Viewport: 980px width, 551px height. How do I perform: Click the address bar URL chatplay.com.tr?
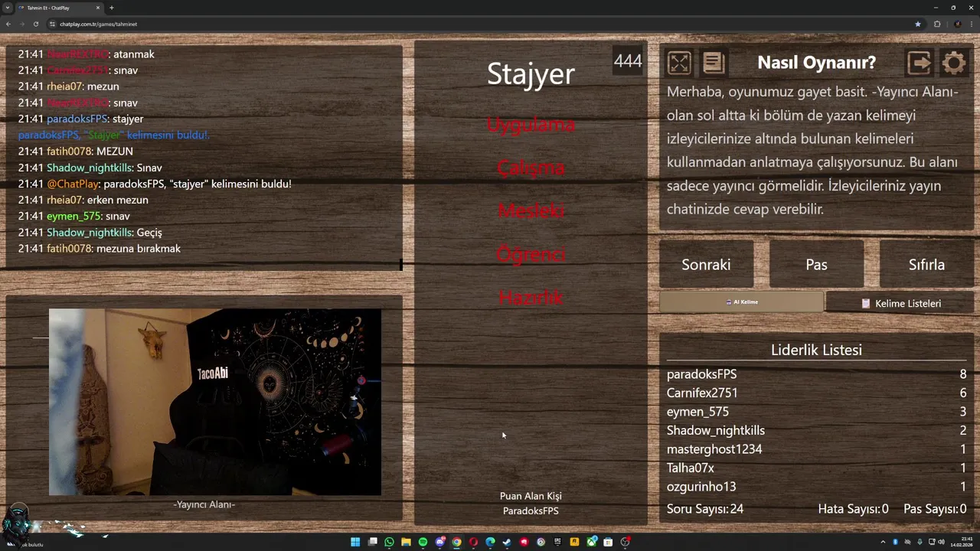(98, 24)
